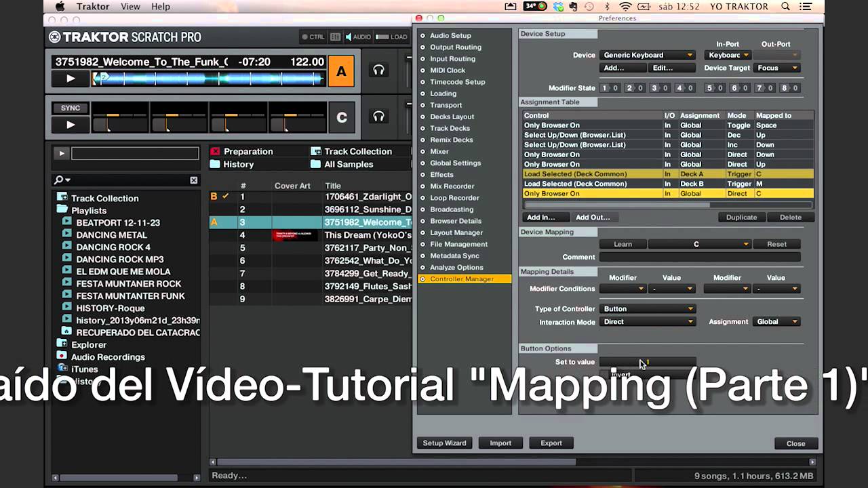The image size is (868, 488).
Task: Select Decks Layout in preferences sidebar
Action: tap(452, 117)
